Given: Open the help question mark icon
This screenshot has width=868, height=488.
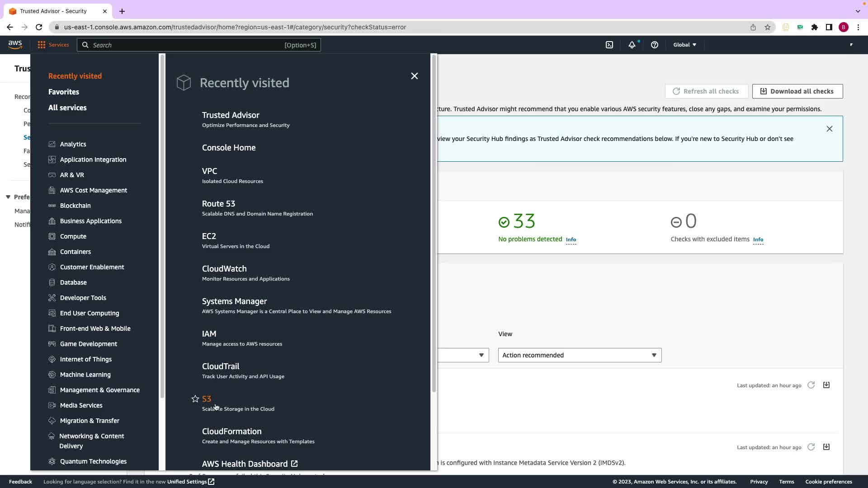Looking at the screenshot, I should click(654, 45).
